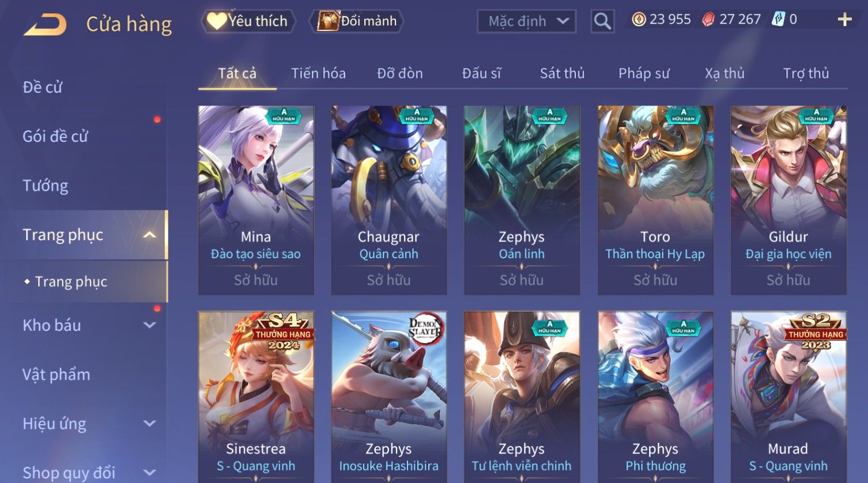The image size is (868, 483).
Task: Click the back arrow icon
Action: point(45,24)
